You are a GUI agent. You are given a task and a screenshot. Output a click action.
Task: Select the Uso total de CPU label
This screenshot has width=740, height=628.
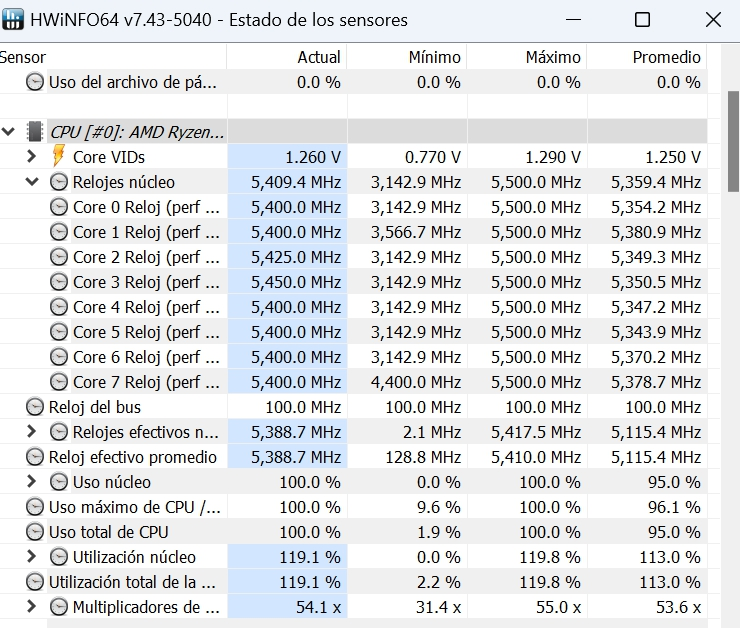point(109,532)
